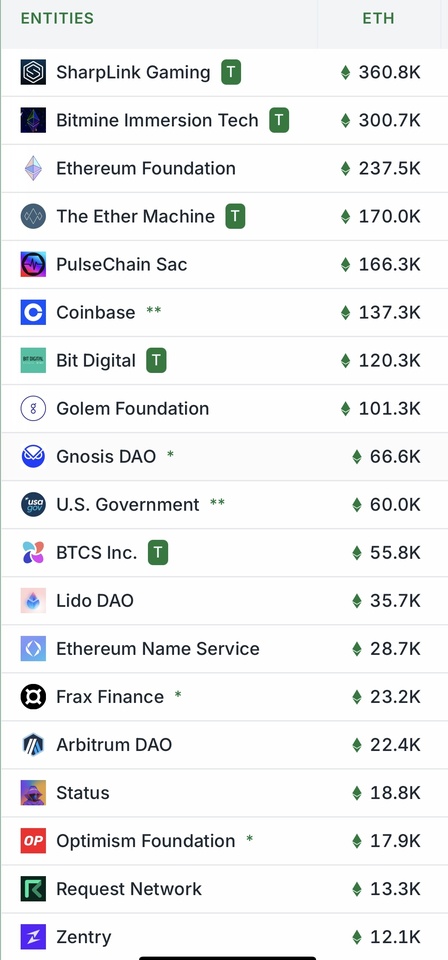The height and width of the screenshot is (960, 448).
Task: Sort by the ETH column header
Action: click(378, 18)
